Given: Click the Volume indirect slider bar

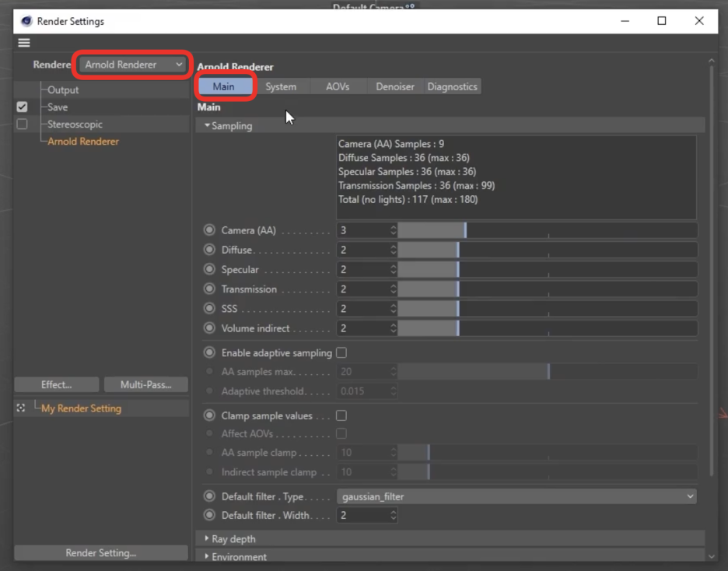Looking at the screenshot, I should tap(548, 328).
